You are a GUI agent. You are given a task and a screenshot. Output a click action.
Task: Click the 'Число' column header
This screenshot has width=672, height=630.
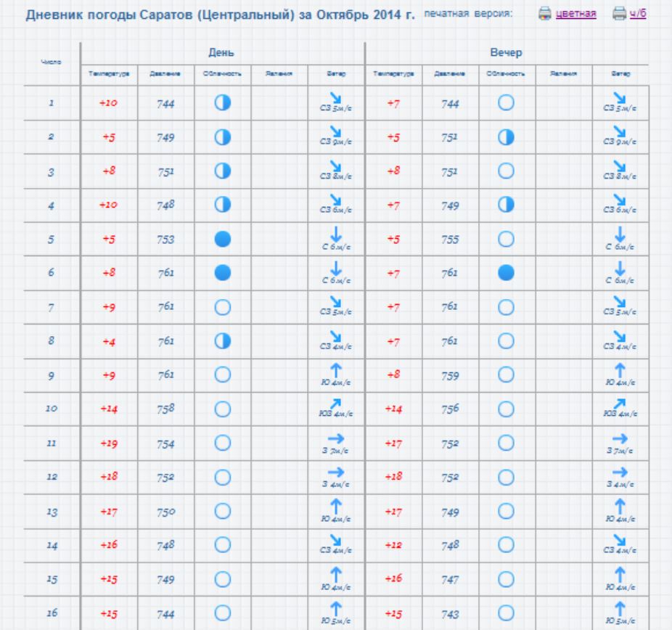[x=51, y=63]
